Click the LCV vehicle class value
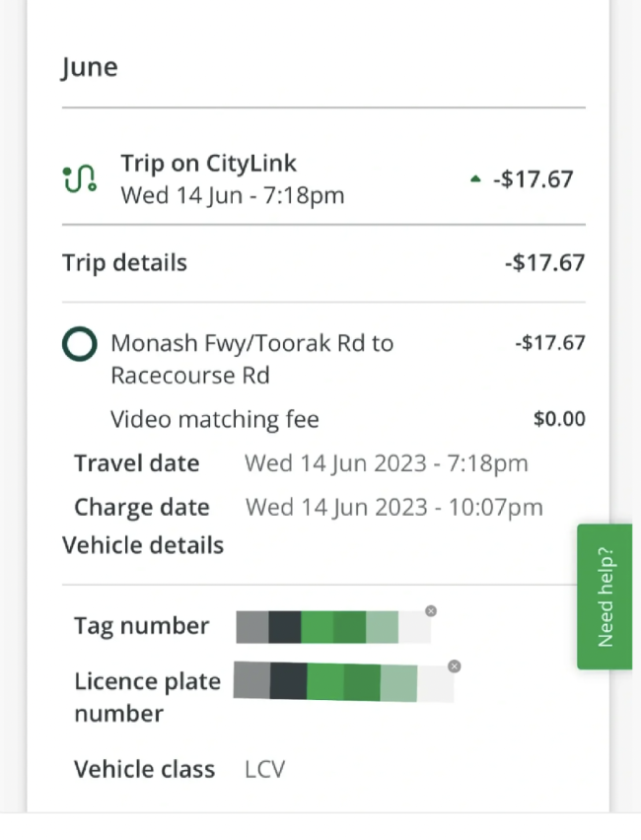The width and height of the screenshot is (641, 840). (264, 769)
